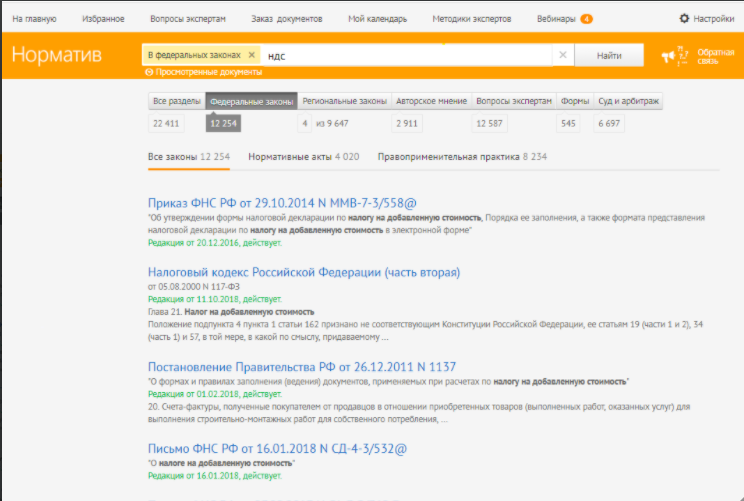
Task: Click the 22 411 count box
Action: tap(166, 123)
